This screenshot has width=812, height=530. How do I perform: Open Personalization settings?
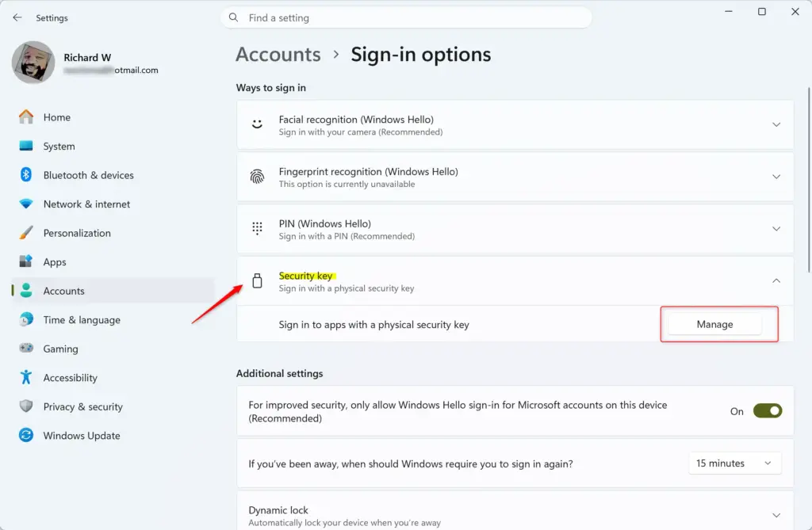pyautogui.click(x=113, y=233)
